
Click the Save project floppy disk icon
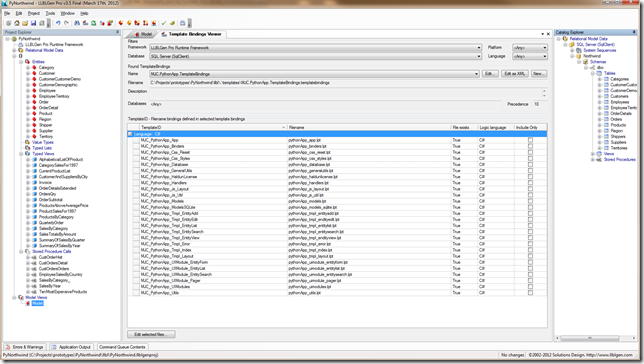(x=33, y=23)
